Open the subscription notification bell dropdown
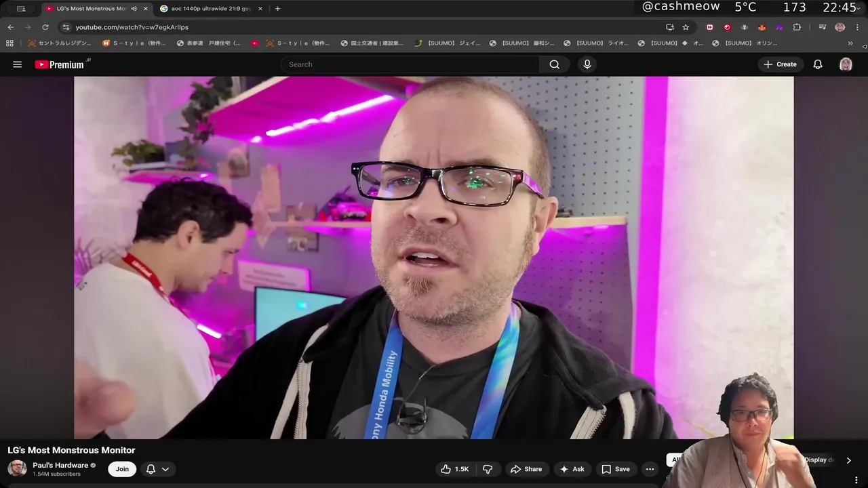Screen dimensions: 868x488 [157, 469]
